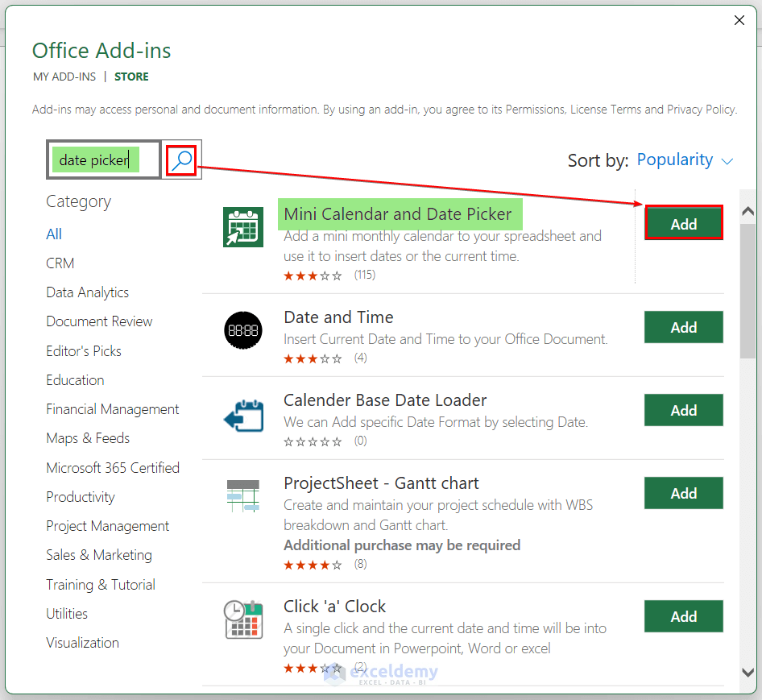This screenshot has height=700, width=762.
Task: Add Calender Base Date Loader
Action: pyautogui.click(x=684, y=410)
